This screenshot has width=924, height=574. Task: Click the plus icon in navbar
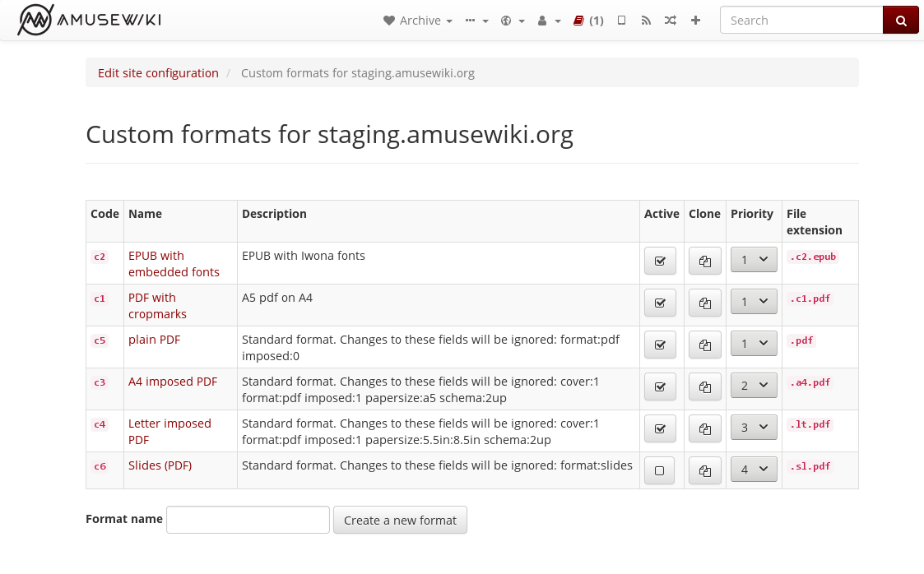(x=695, y=21)
